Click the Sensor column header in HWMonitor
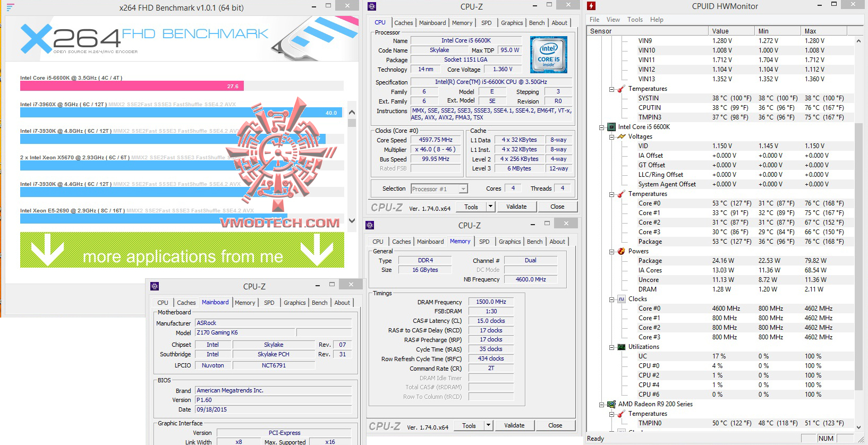 pyautogui.click(x=648, y=31)
